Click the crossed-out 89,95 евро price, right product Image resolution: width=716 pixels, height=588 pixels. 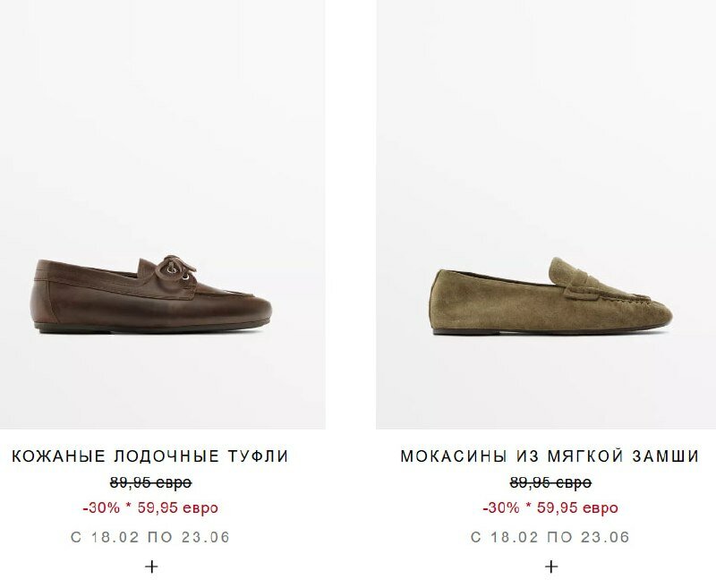pyautogui.click(x=550, y=482)
